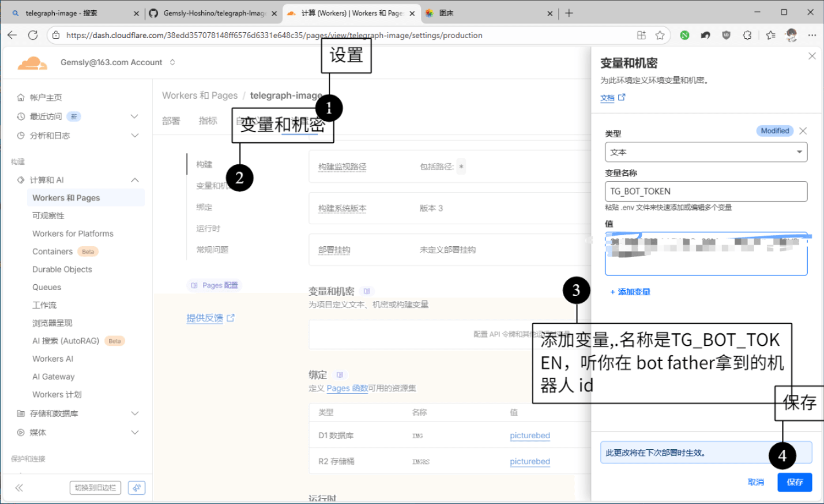Click the favorites star in the address bar

[x=660, y=35]
